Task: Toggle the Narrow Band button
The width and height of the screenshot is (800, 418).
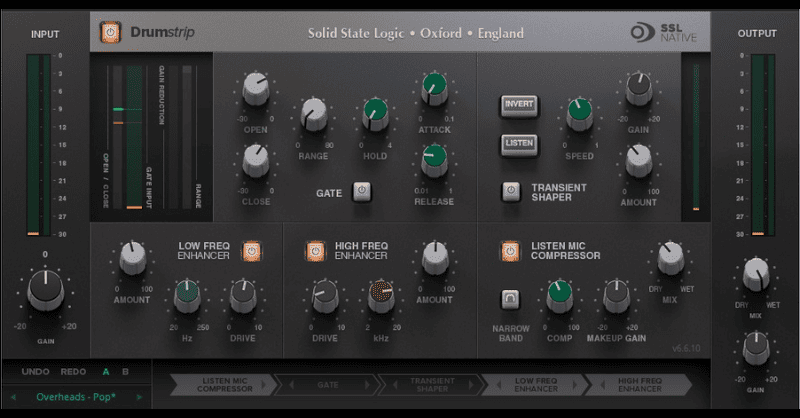Action: [510, 299]
